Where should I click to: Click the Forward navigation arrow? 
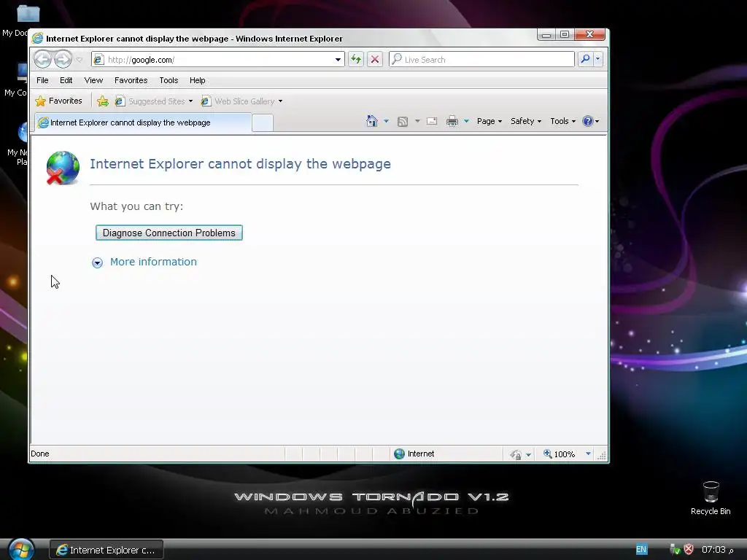tap(63, 60)
